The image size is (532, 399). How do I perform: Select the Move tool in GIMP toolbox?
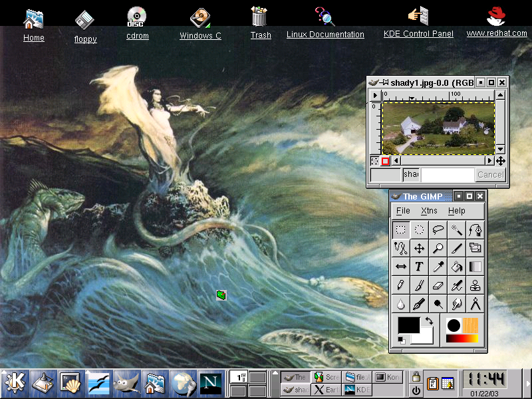point(420,248)
